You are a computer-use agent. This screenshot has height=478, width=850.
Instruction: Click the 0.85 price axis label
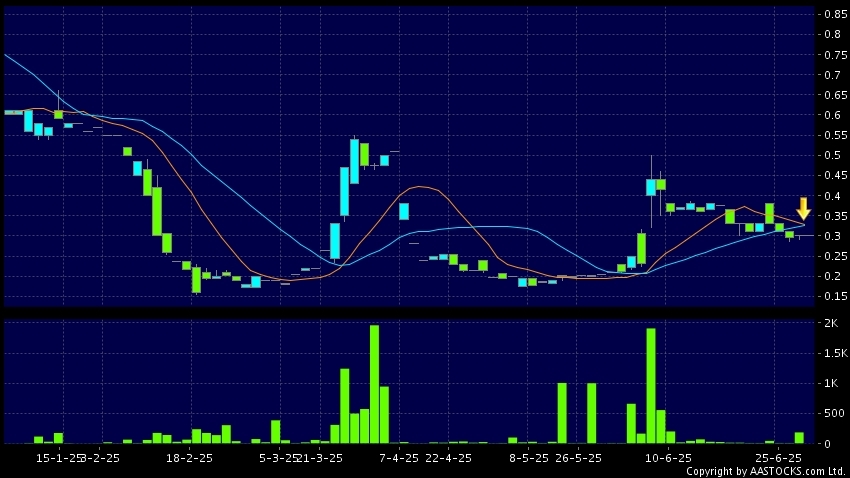[x=835, y=15]
